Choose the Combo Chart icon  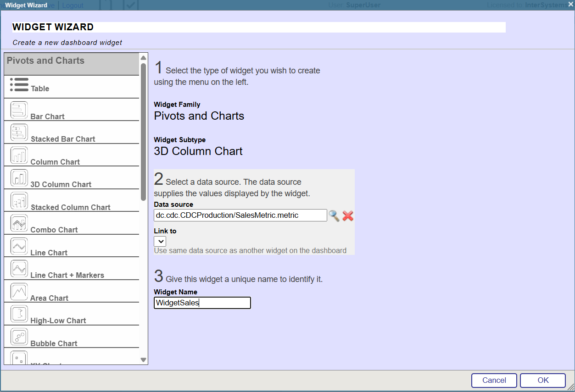coord(19,223)
